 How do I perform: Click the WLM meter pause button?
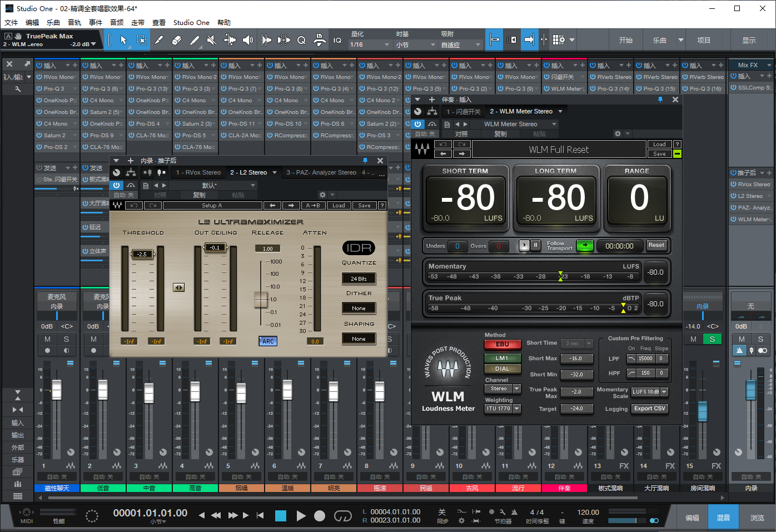click(x=535, y=245)
